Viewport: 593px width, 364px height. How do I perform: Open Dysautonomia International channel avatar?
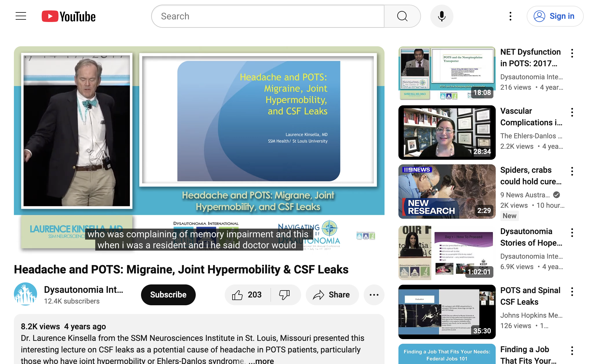coord(25,294)
